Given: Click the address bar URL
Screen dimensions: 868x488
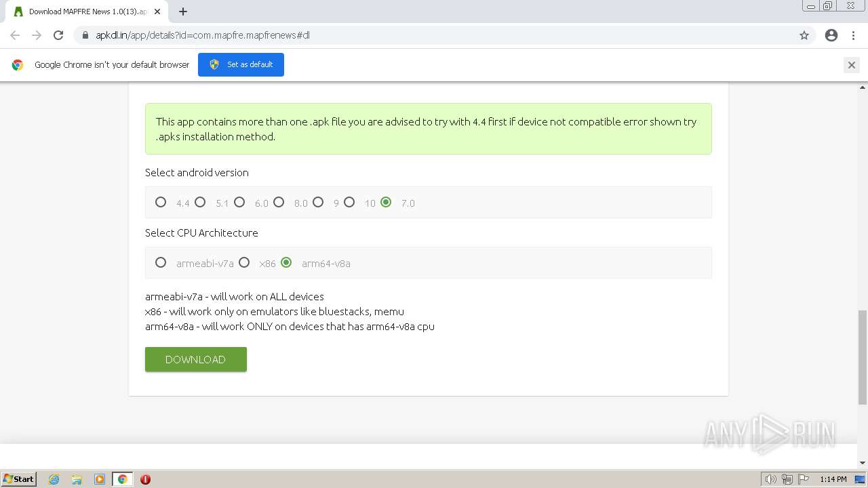Looking at the screenshot, I should (x=202, y=35).
